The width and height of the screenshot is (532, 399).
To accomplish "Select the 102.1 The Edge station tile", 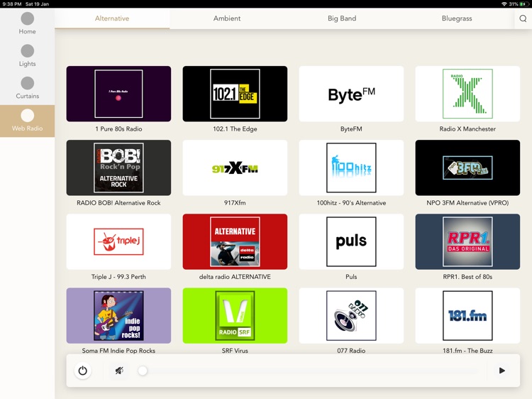I will tap(235, 94).
